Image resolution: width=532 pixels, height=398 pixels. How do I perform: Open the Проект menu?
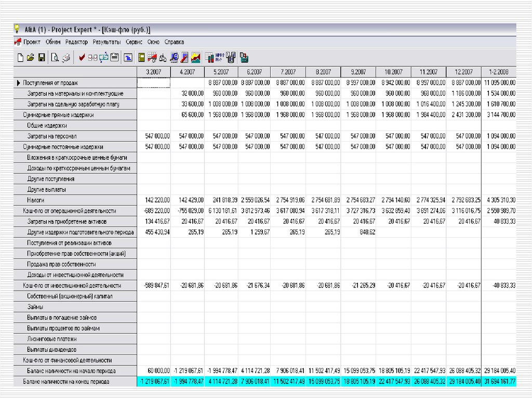click(x=32, y=42)
